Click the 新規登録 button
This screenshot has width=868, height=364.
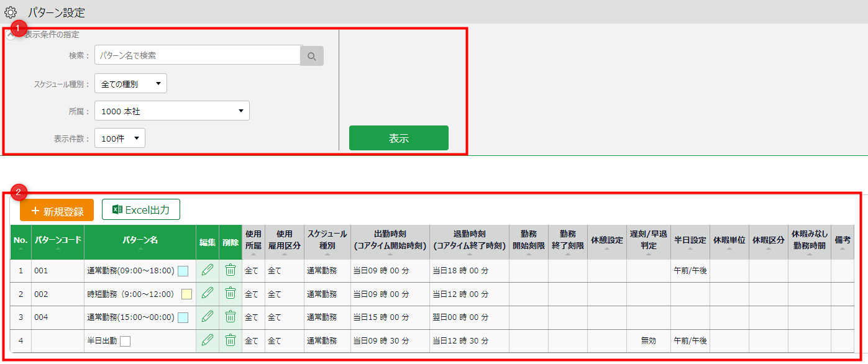[x=57, y=211]
